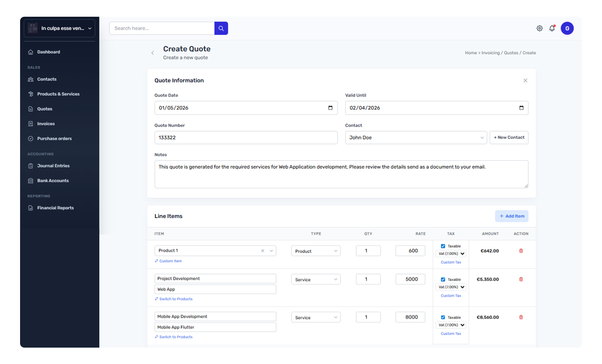Open the Type dropdown for Product 1
The height and width of the screenshot is (364, 602).
(315, 251)
